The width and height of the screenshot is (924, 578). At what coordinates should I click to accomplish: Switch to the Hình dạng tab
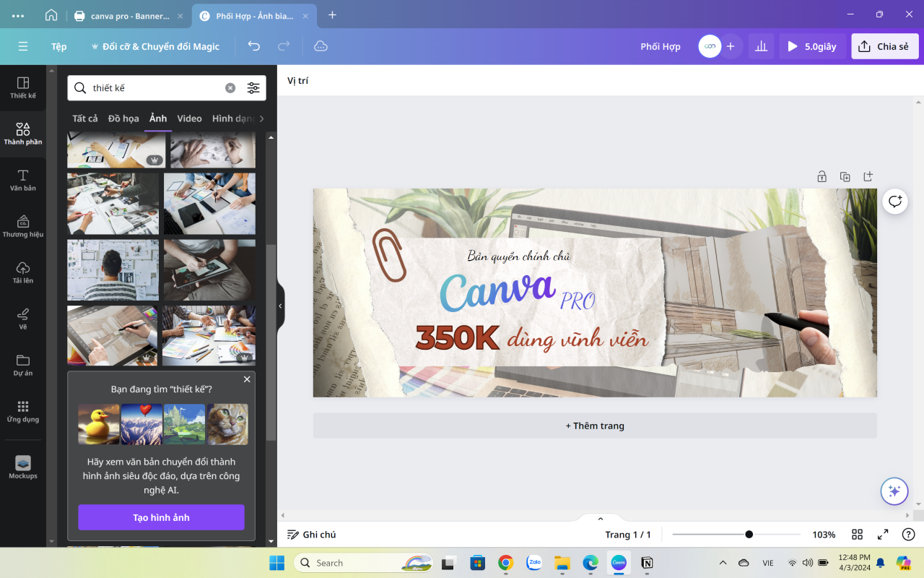click(232, 118)
